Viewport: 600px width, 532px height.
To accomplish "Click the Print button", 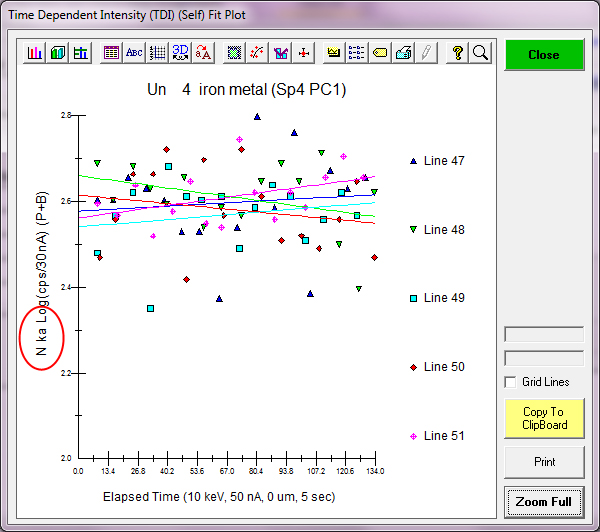I will tap(543, 462).
